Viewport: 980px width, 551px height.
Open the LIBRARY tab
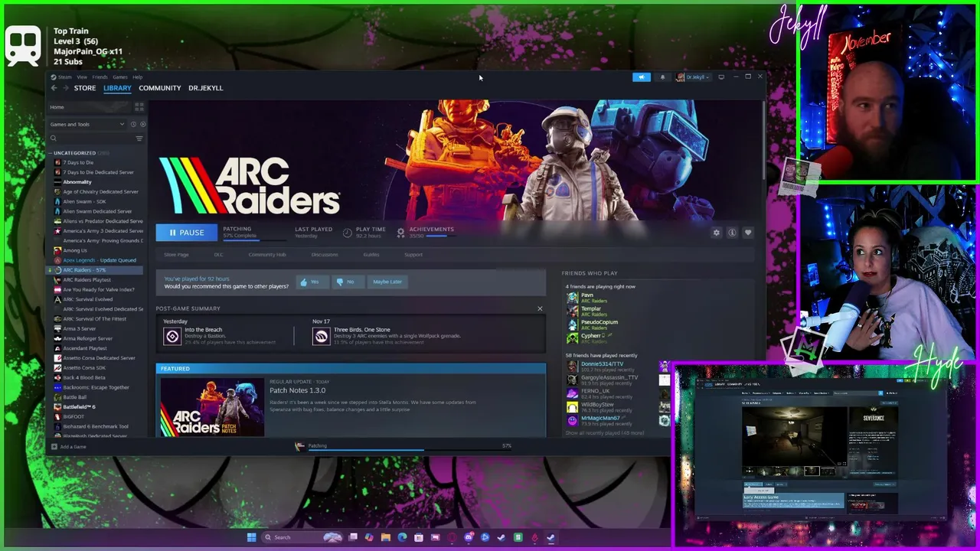(x=117, y=88)
